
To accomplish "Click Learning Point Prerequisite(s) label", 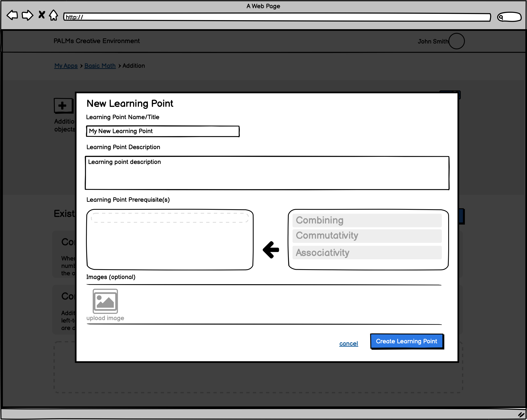I will click(128, 200).
